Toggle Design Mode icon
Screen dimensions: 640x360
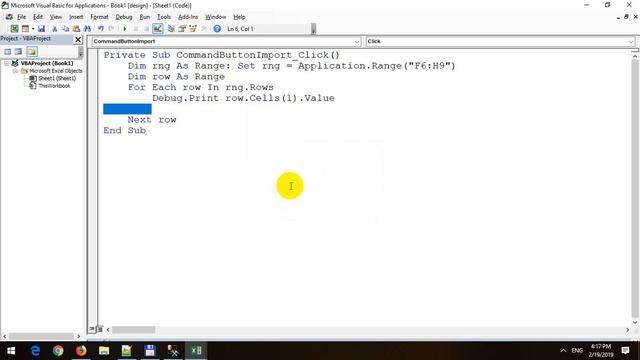pyautogui.click(x=158, y=29)
